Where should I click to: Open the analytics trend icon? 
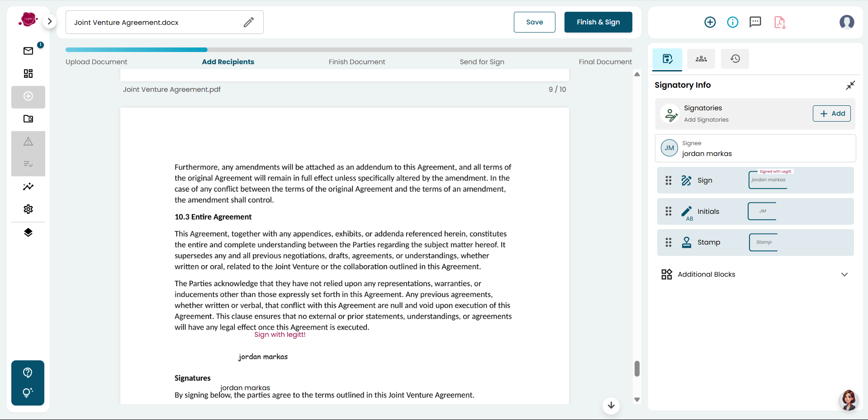pyautogui.click(x=28, y=186)
